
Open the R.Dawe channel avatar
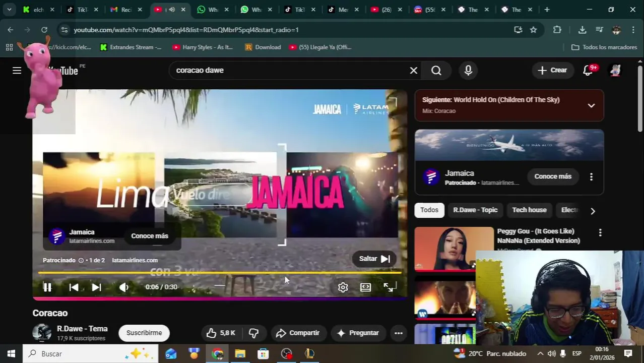point(42,333)
